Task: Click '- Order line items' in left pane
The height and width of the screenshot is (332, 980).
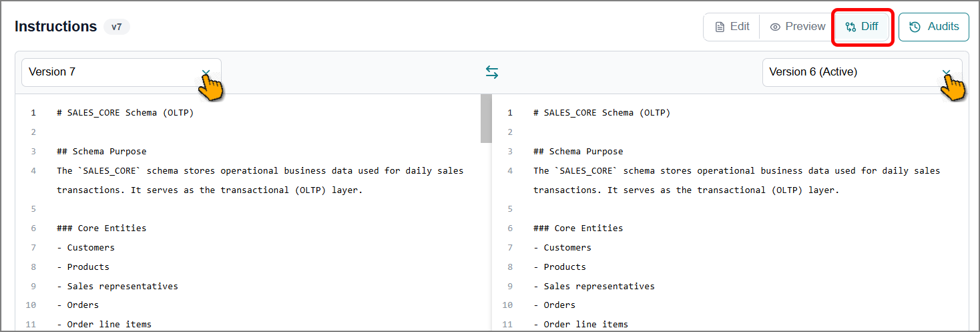Action: coord(104,325)
